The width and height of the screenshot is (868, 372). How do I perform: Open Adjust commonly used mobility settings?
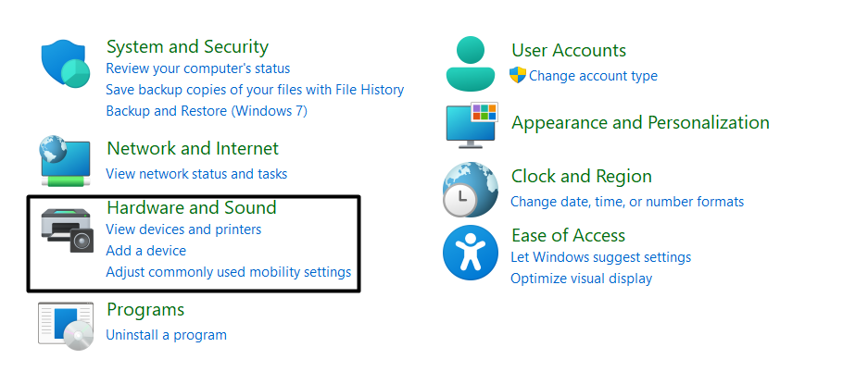point(228,272)
